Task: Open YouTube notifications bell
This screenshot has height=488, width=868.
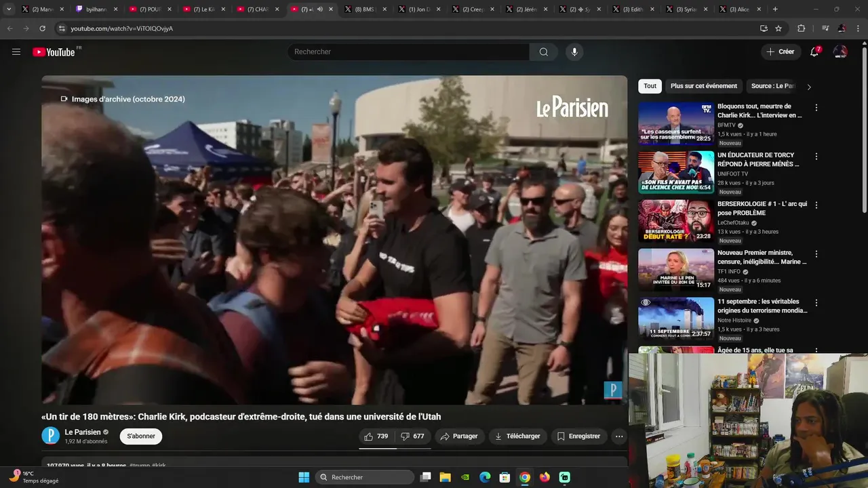Action: pyautogui.click(x=814, y=52)
